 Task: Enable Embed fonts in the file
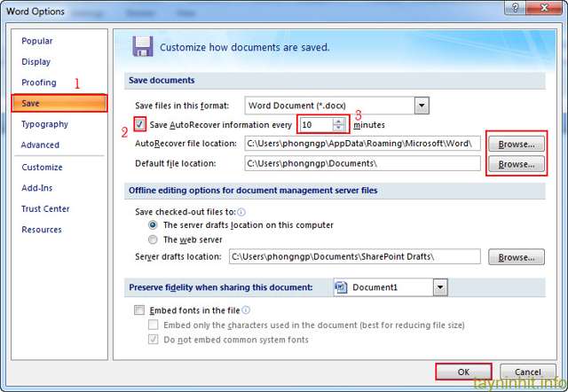pyautogui.click(x=139, y=310)
